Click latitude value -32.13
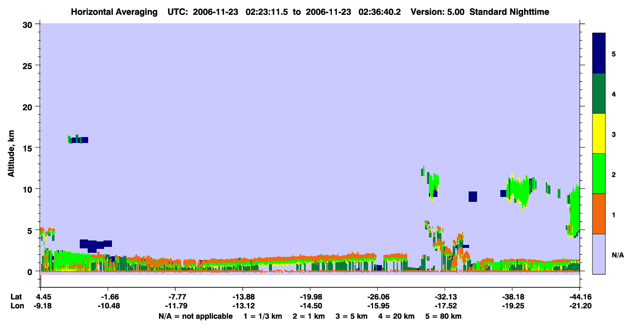The width and height of the screenshot is (644, 330). [444, 297]
